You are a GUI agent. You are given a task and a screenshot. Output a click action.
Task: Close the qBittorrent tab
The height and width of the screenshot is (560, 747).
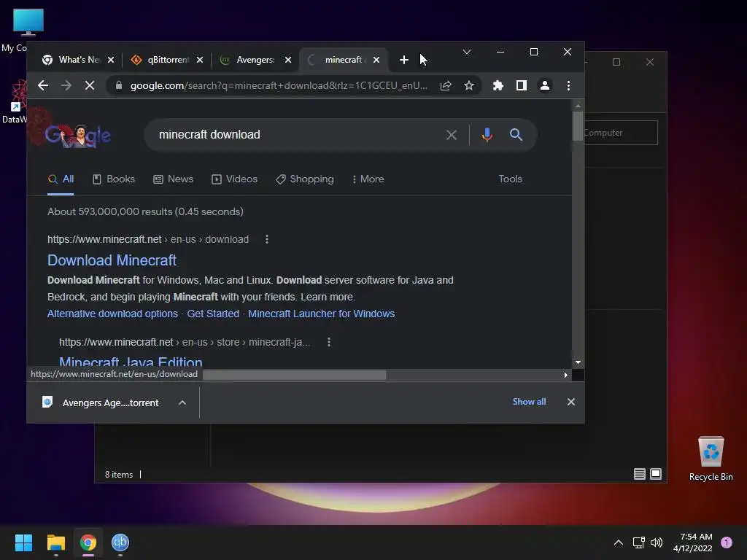(200, 60)
